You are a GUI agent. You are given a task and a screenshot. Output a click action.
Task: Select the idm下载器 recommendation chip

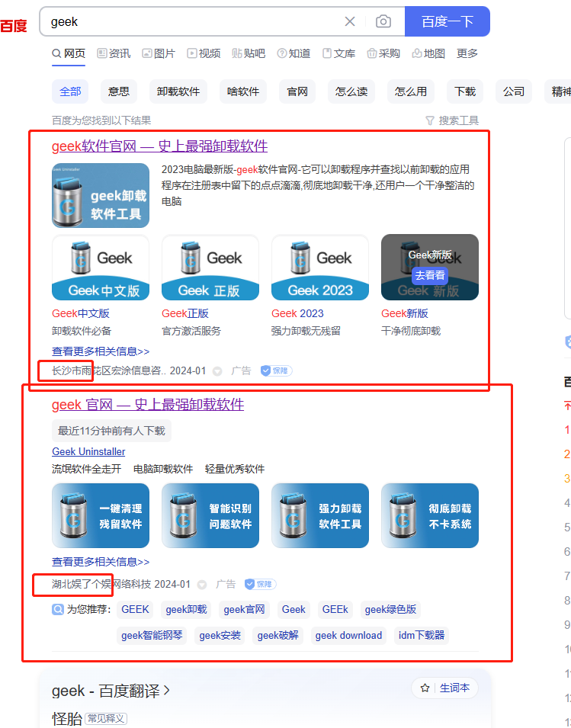422,636
